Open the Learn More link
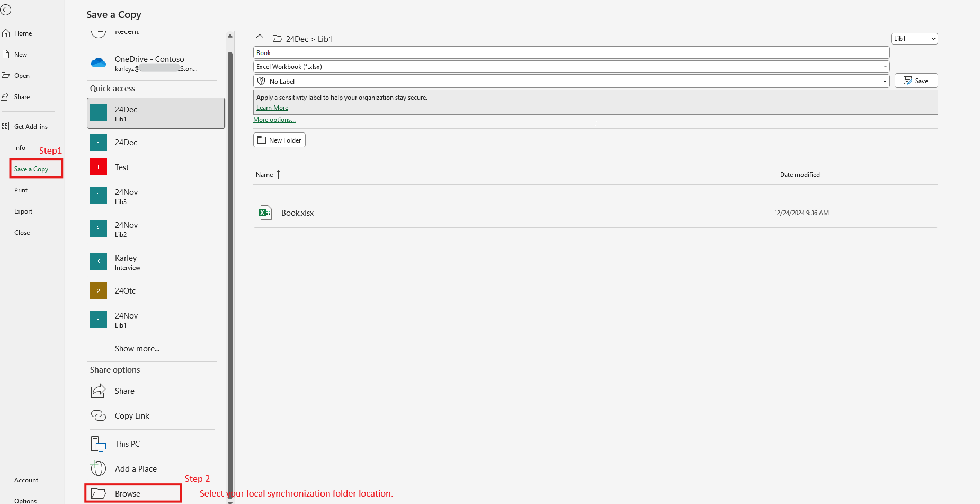 click(272, 108)
